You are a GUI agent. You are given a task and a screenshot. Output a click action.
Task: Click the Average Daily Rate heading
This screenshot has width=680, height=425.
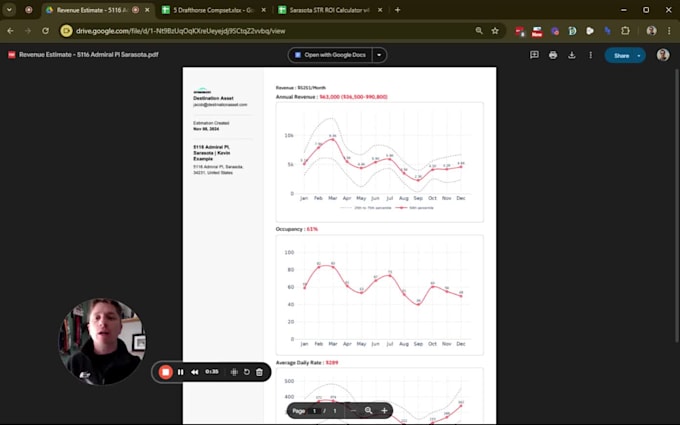pyautogui.click(x=307, y=363)
